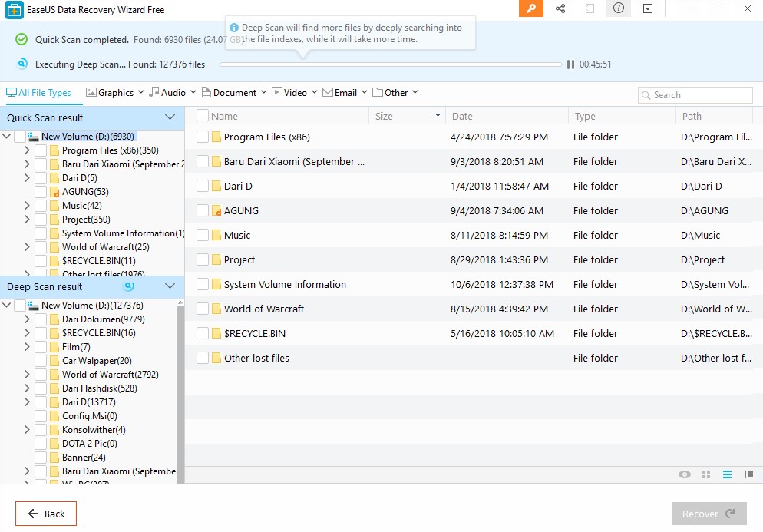763x532 pixels.
Task: Sort by the Type column header
Action: (622, 116)
